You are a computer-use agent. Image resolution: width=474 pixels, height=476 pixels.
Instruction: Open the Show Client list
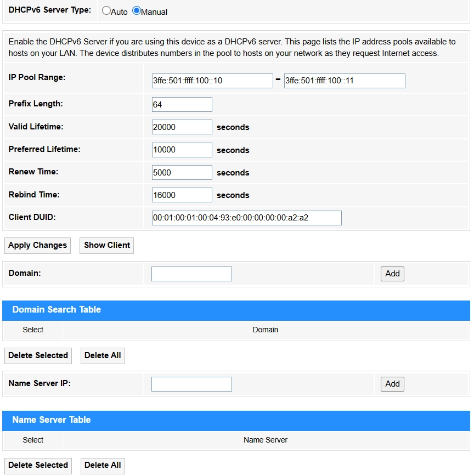[106, 245]
